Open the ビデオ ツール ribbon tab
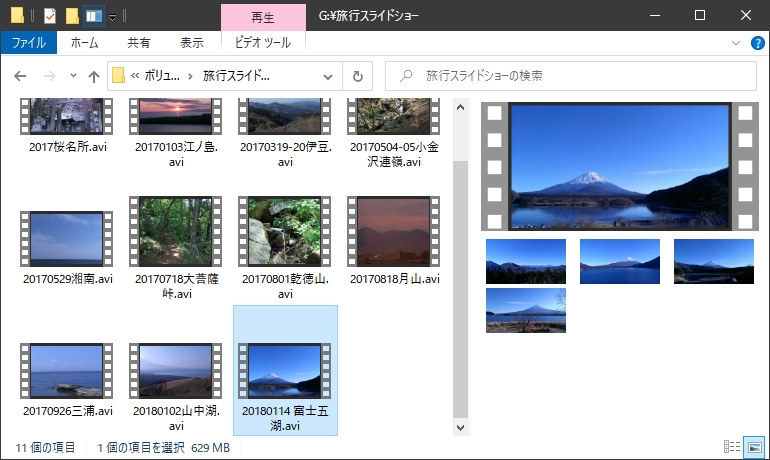The width and height of the screenshot is (770, 460). (x=263, y=43)
